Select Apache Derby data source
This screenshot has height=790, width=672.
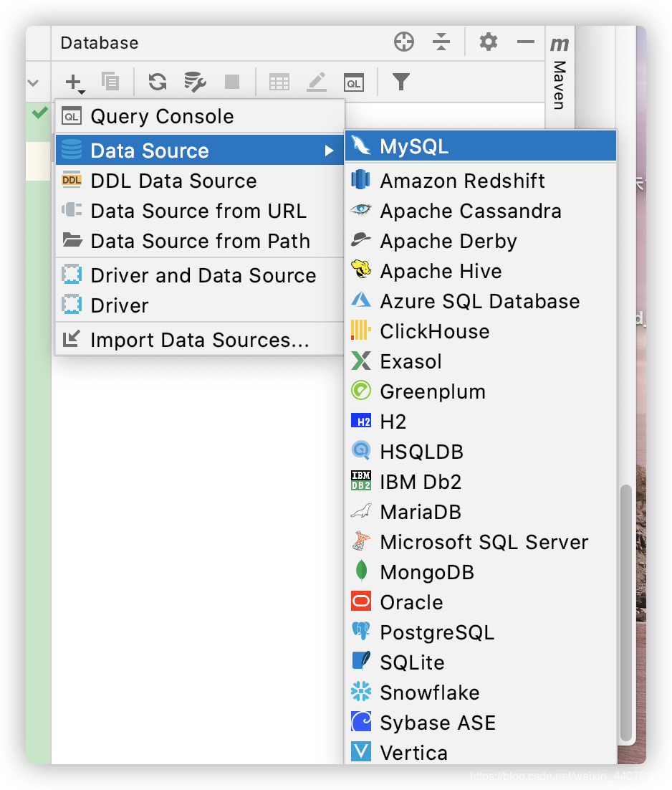481,241
